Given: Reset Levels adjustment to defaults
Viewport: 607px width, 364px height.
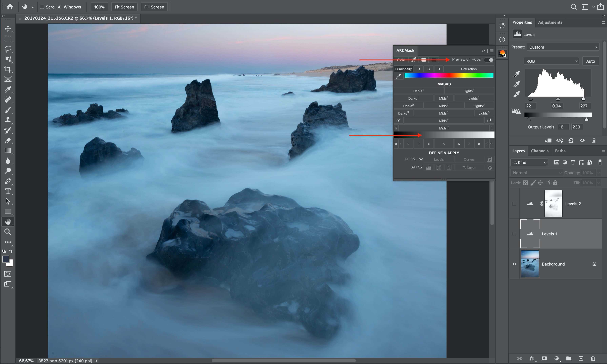Looking at the screenshot, I should pos(571,140).
